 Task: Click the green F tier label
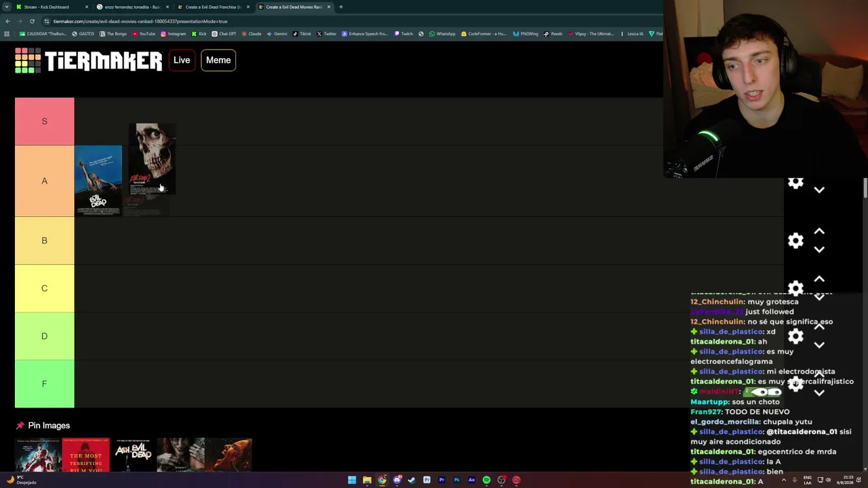(x=45, y=384)
